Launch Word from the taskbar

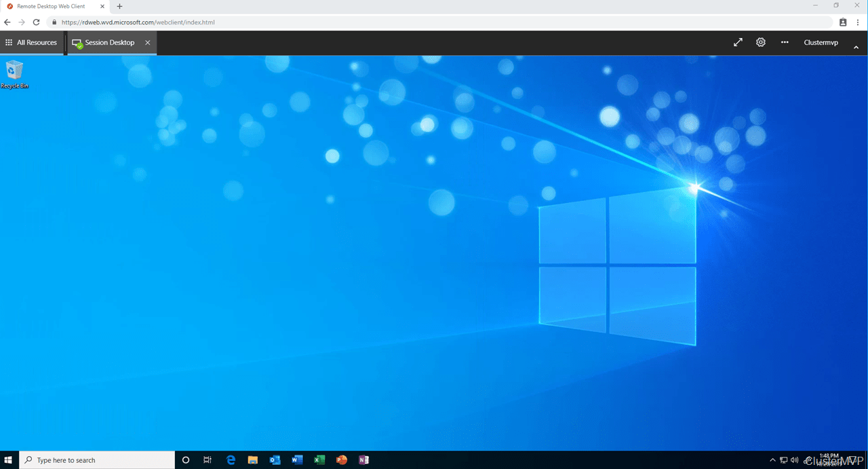(297, 460)
